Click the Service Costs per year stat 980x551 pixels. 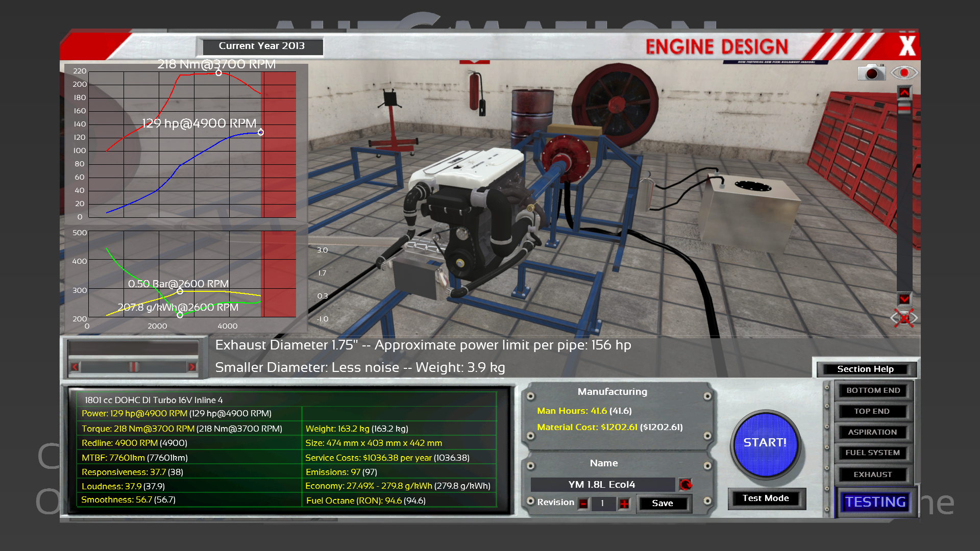pyautogui.click(x=387, y=458)
